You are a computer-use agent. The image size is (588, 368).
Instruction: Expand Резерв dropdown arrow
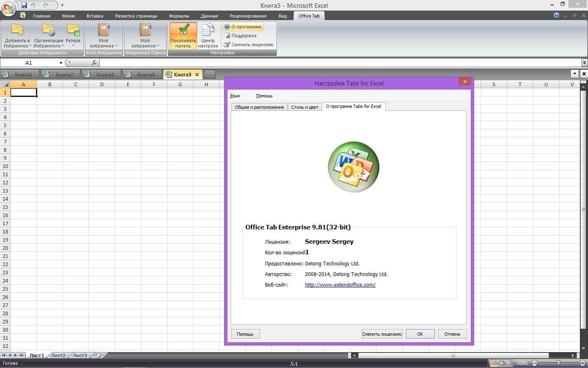click(x=73, y=46)
